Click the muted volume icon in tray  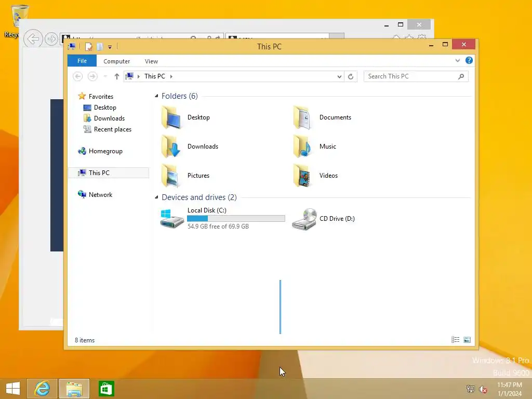(483, 389)
